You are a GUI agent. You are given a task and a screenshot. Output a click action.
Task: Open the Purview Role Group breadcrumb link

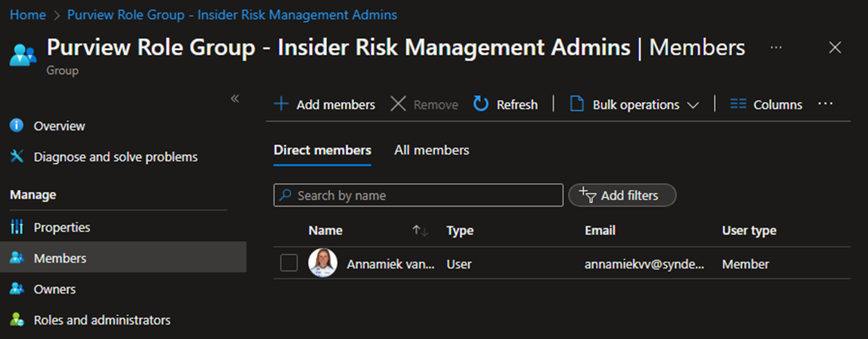point(232,15)
